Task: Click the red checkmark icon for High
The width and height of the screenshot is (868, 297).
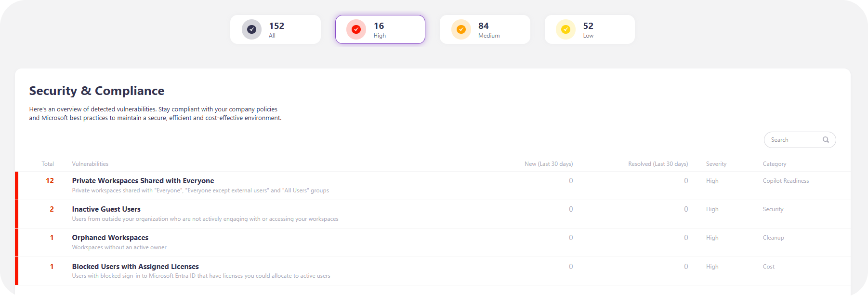Action: click(x=356, y=29)
